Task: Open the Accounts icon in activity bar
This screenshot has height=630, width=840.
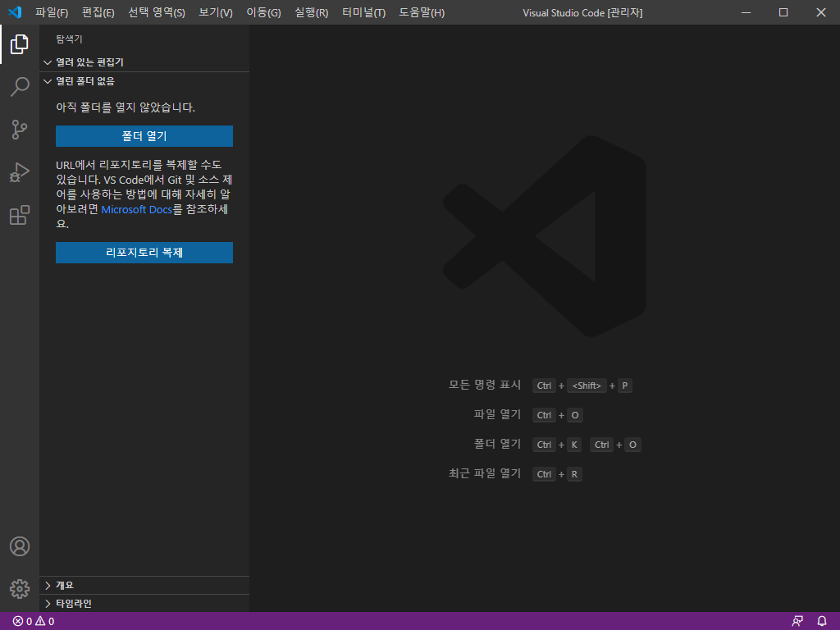Action: 20,546
